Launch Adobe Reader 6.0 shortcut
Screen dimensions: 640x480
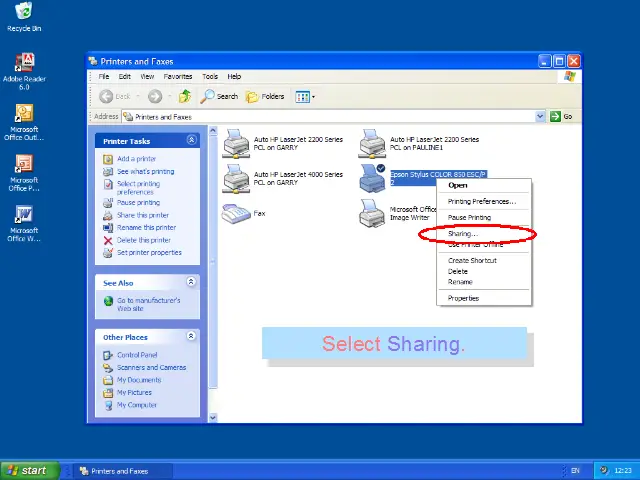(x=24, y=71)
